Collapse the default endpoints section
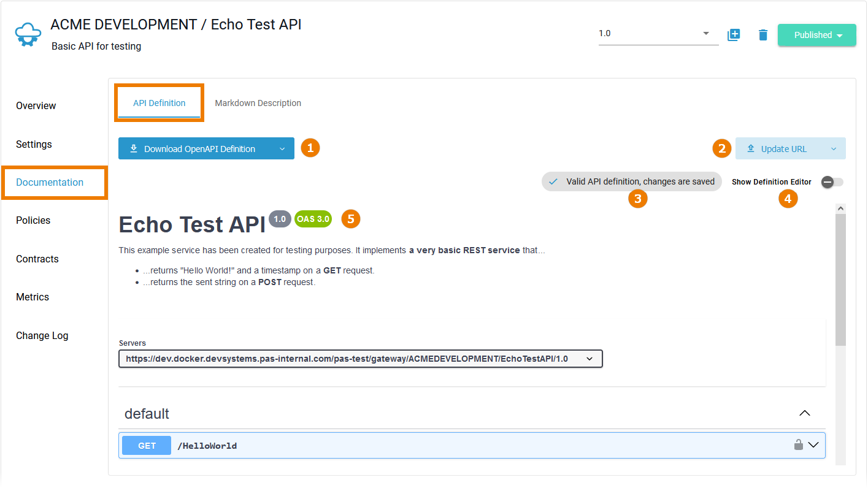868x488 pixels. [804, 413]
